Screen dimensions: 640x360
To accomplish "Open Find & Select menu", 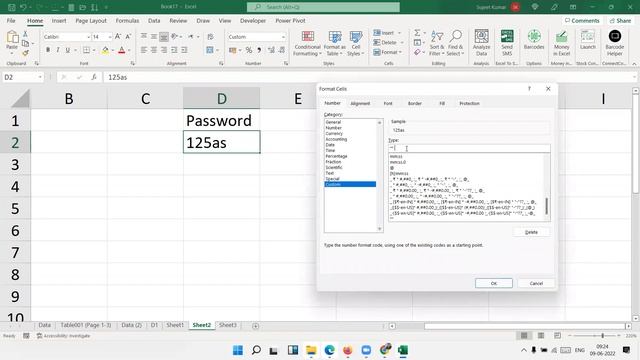I will 455,43.
